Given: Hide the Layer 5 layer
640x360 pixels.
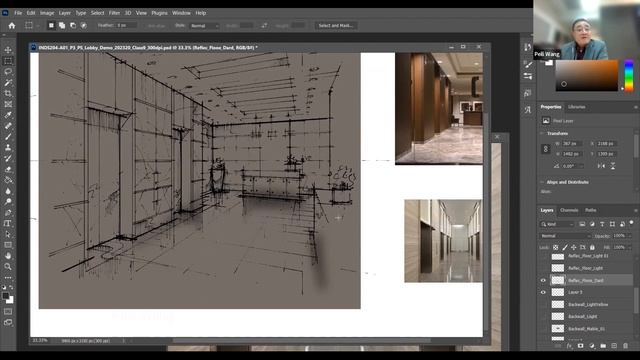Looking at the screenshot, I should click(x=543, y=292).
